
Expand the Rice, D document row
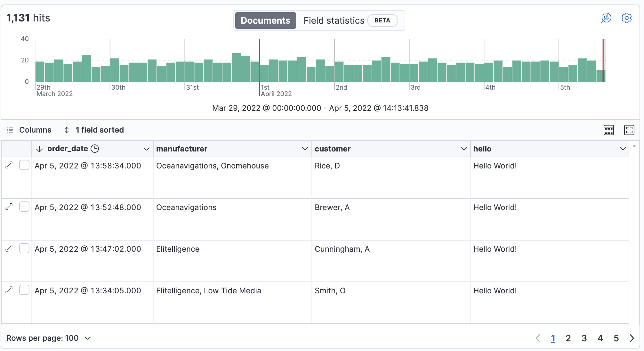(9, 165)
